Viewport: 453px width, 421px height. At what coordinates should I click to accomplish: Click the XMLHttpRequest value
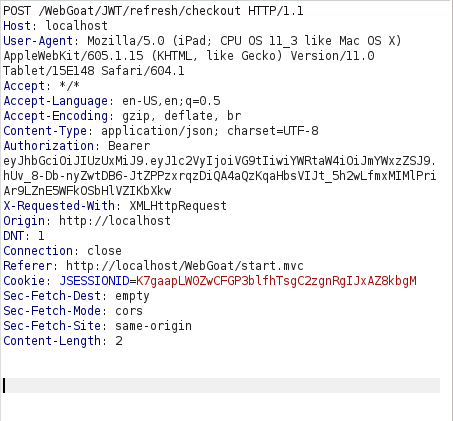click(x=178, y=206)
